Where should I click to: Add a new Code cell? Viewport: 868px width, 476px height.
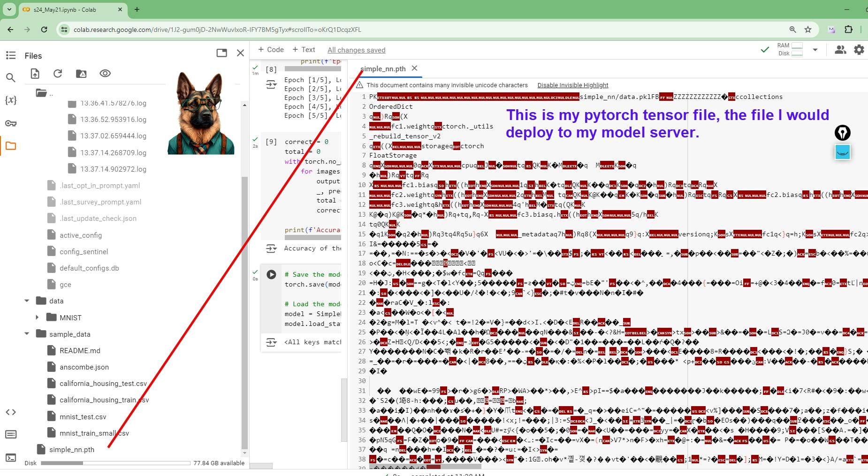(271, 50)
